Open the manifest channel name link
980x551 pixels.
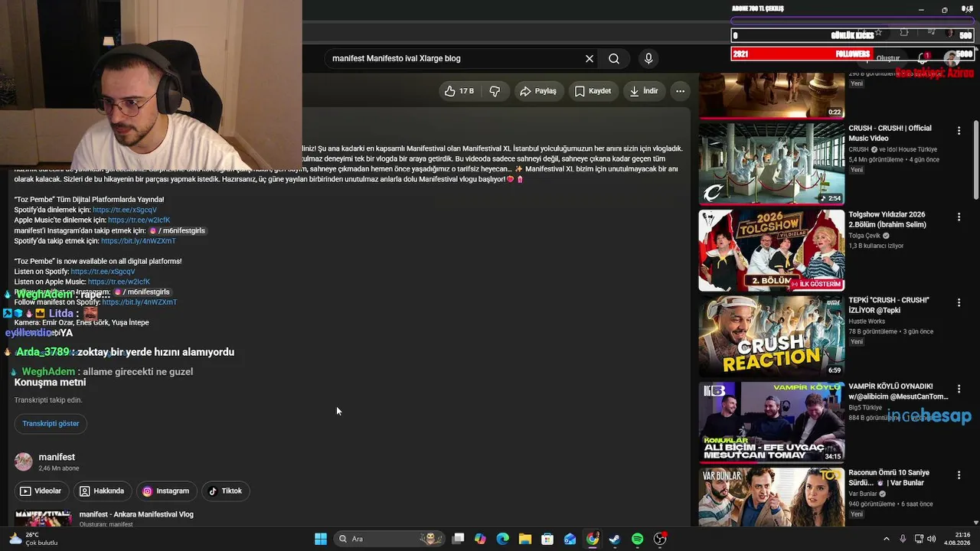pos(57,458)
